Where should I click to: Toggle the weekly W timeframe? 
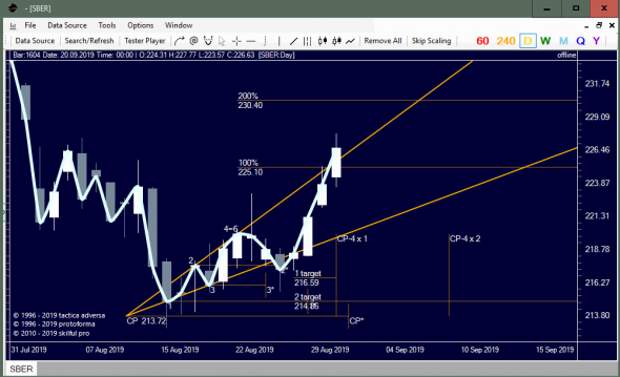pyautogui.click(x=546, y=41)
